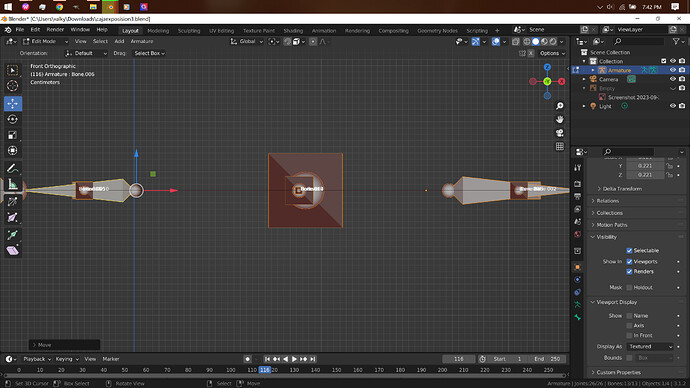Viewport: 690px width, 388px height.
Task: Open the Edit Mode dropdown
Action: coord(45,41)
